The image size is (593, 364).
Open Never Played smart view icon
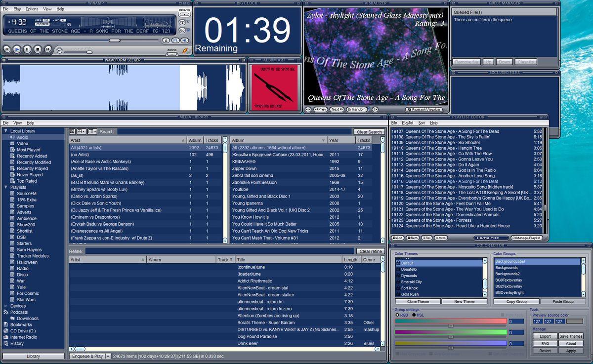(x=12, y=175)
